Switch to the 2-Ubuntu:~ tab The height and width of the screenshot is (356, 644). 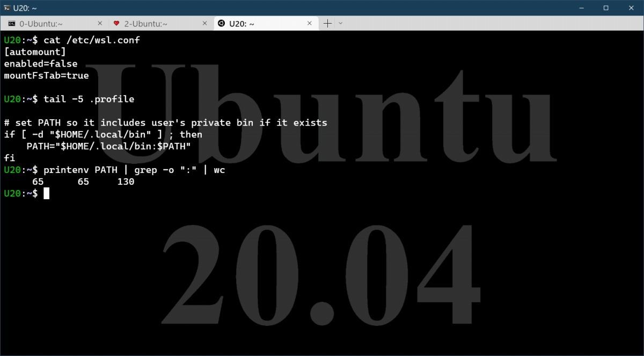[160, 24]
